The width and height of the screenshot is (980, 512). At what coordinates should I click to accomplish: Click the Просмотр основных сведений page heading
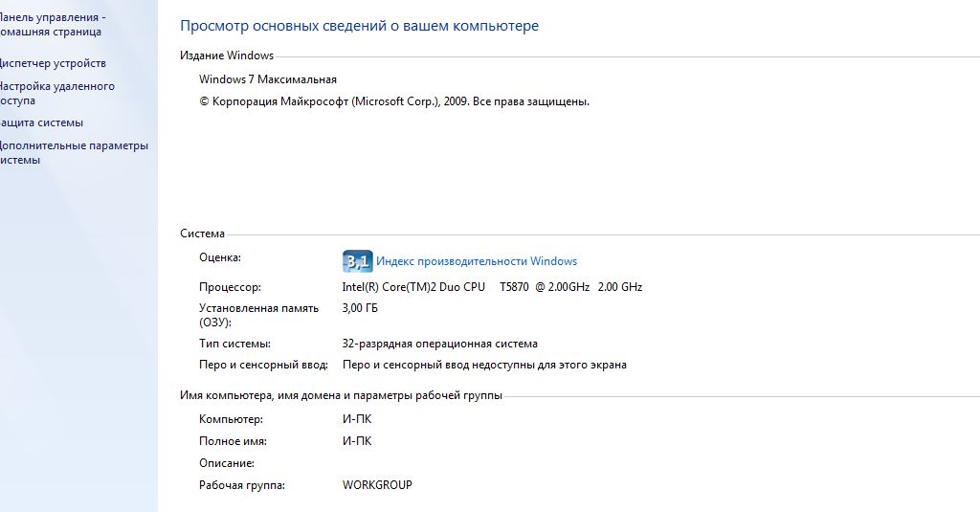[360, 26]
